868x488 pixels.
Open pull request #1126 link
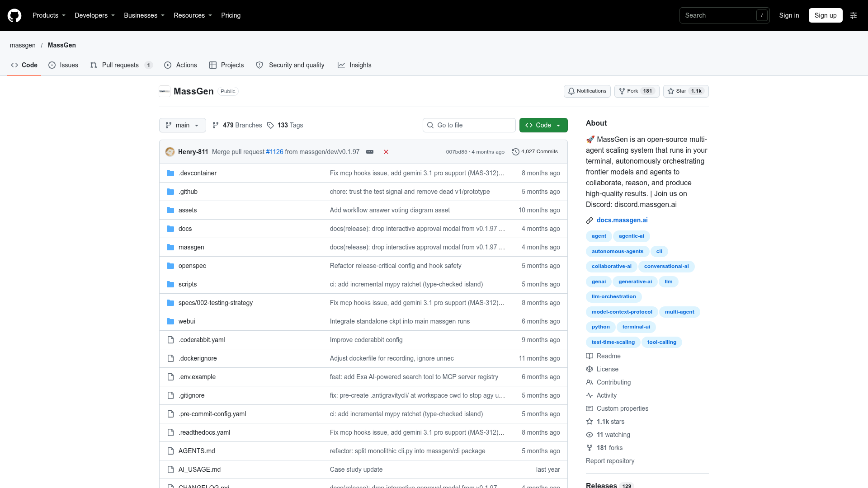274,152
